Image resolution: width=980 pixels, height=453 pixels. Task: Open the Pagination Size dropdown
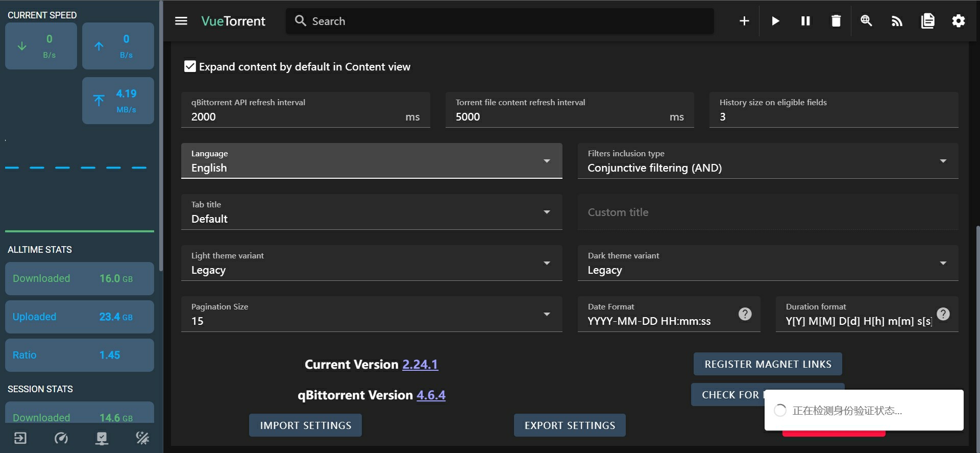pos(371,314)
